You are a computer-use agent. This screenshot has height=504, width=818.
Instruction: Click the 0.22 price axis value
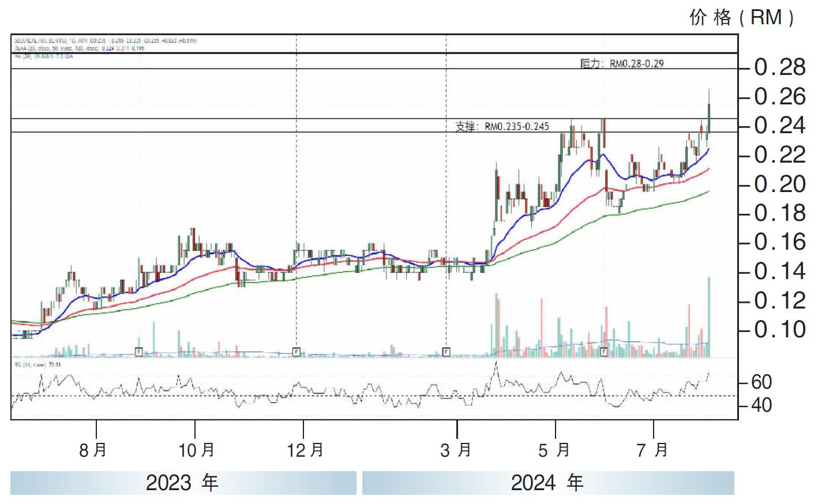(x=780, y=155)
